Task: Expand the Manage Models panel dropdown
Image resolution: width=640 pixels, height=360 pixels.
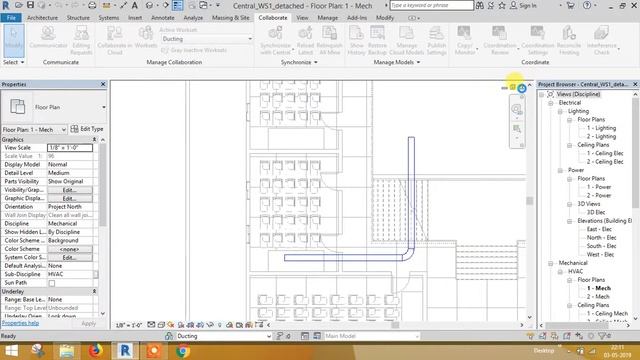Action: click(x=397, y=62)
